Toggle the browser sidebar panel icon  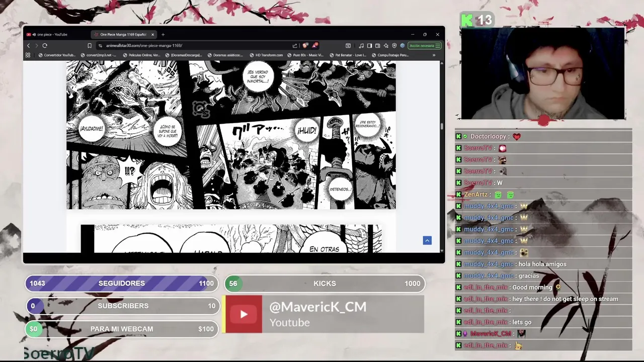(x=369, y=46)
